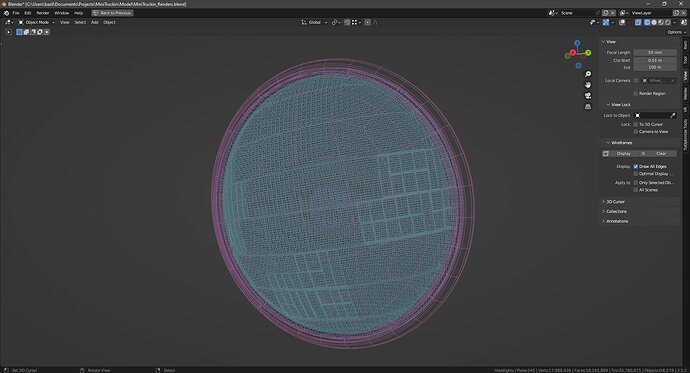Switch to rendered shading mode

coord(668,22)
